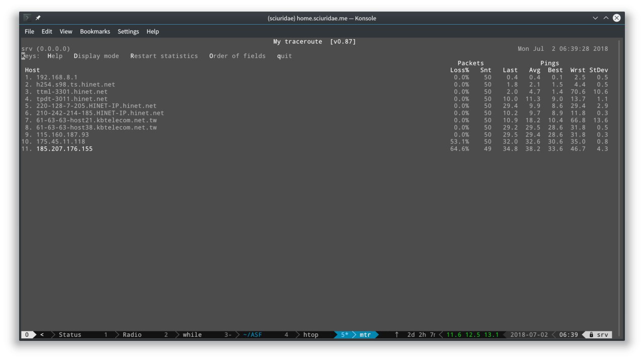This screenshot has width=644, height=360.
Task: Click host row tpdt-3011.hinet.net
Action: (x=72, y=99)
